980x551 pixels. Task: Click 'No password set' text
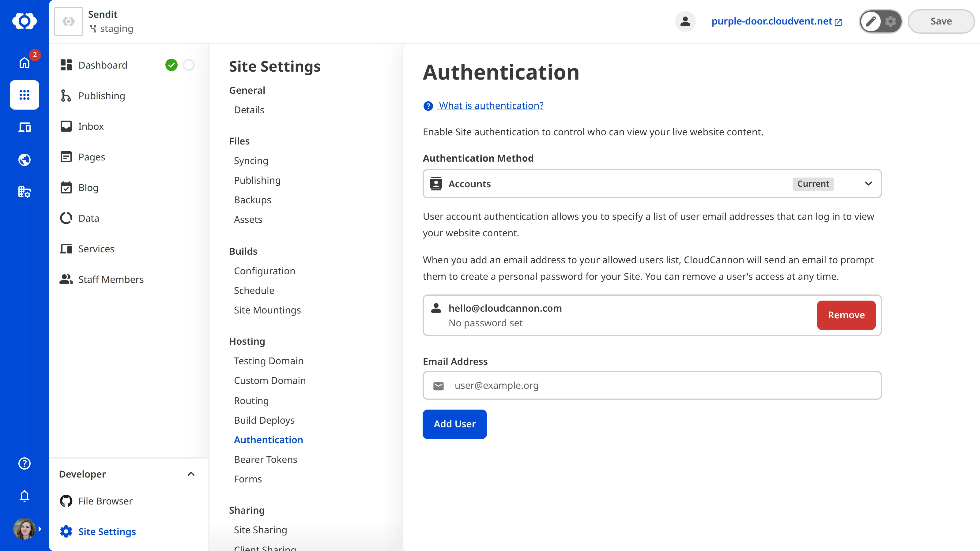point(485,323)
